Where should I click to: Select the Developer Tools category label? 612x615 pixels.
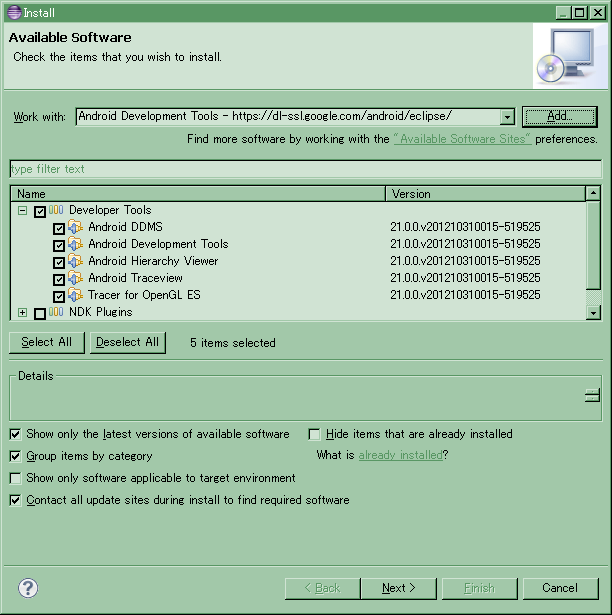coord(110,210)
